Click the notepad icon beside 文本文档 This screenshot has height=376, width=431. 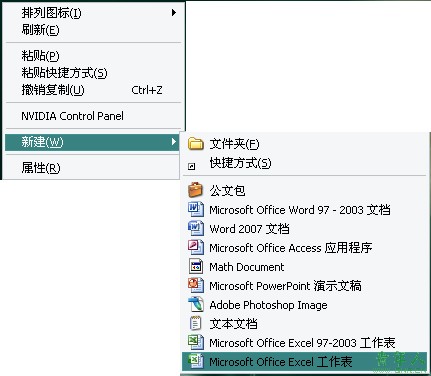[195, 323]
